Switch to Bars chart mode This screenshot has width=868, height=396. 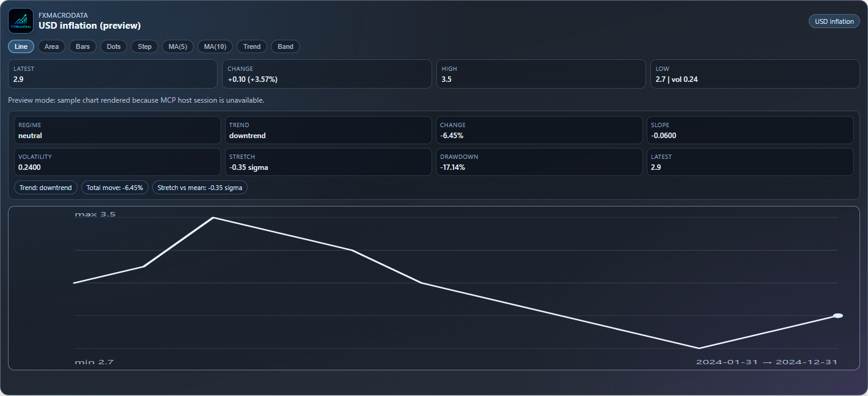click(x=83, y=46)
